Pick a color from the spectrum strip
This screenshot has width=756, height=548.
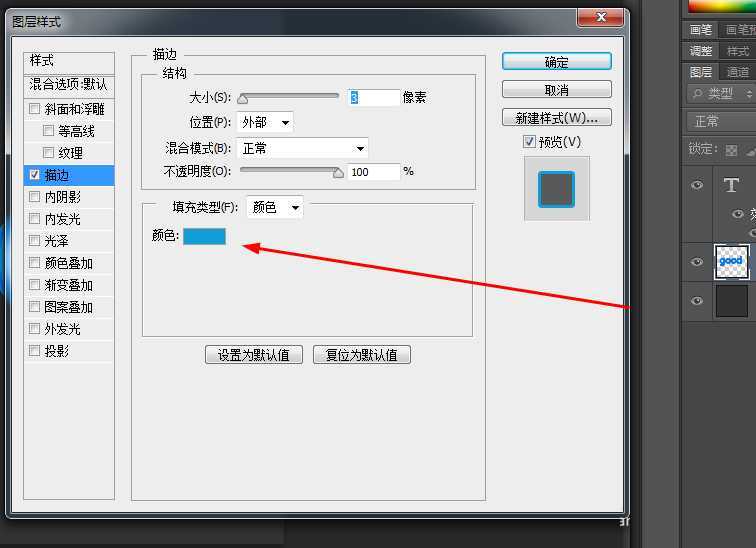pos(722,6)
